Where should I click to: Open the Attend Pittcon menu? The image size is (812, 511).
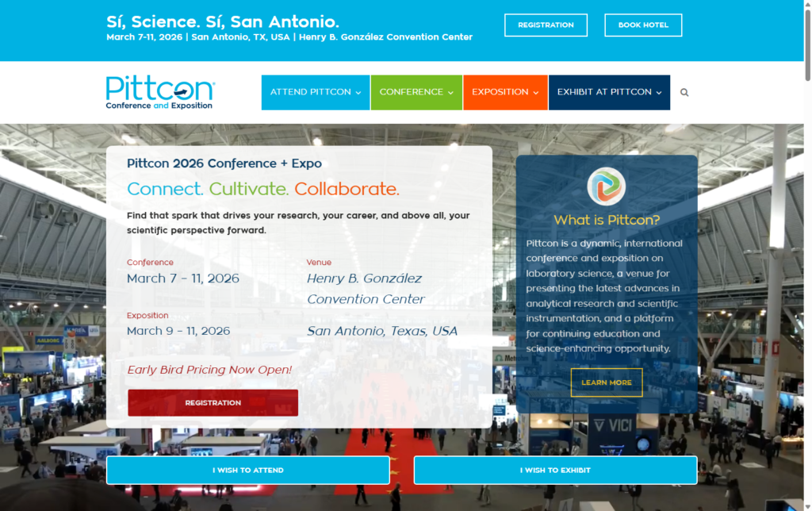(310, 92)
